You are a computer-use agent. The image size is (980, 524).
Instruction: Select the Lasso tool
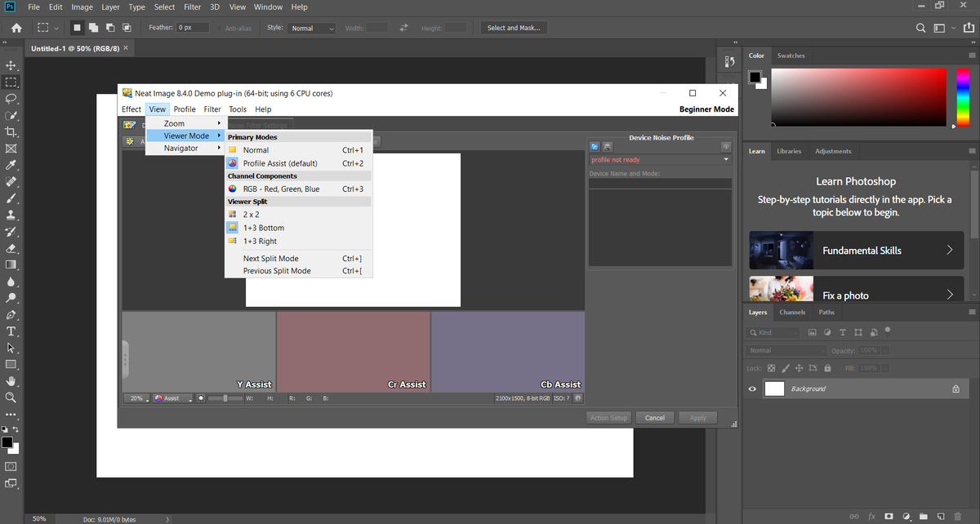pos(11,99)
